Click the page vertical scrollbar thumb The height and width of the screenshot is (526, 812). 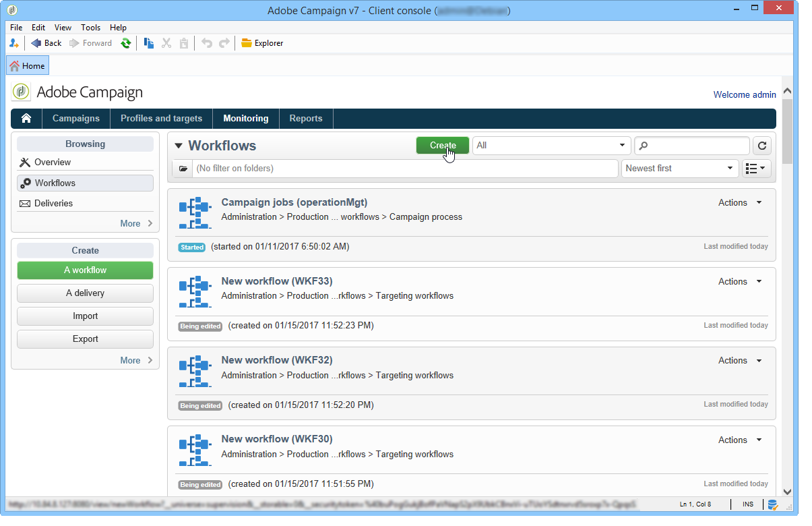click(x=787, y=131)
